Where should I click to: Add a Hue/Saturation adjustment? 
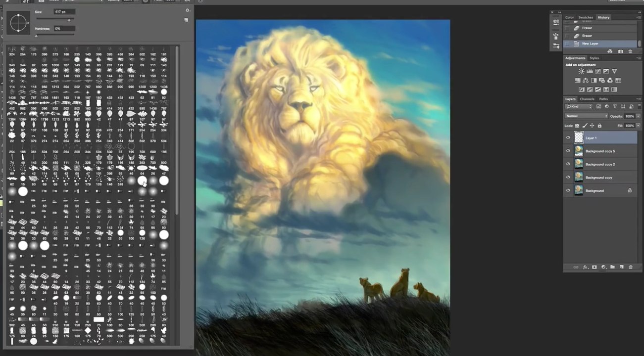[577, 81]
